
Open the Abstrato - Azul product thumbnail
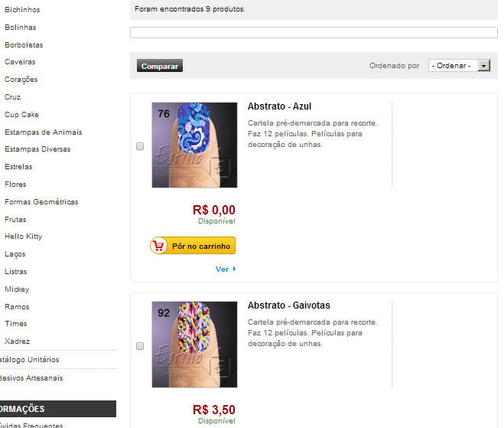click(194, 145)
